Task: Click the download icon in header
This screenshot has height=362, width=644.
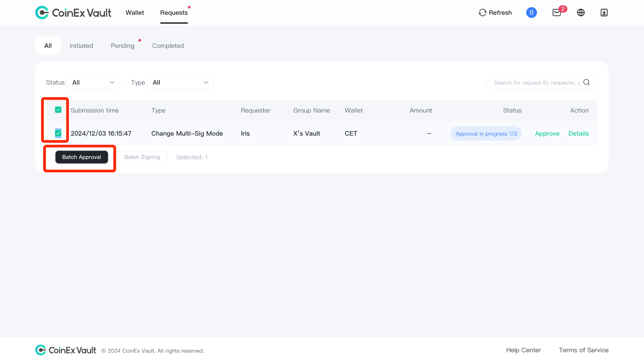Action: [604, 13]
